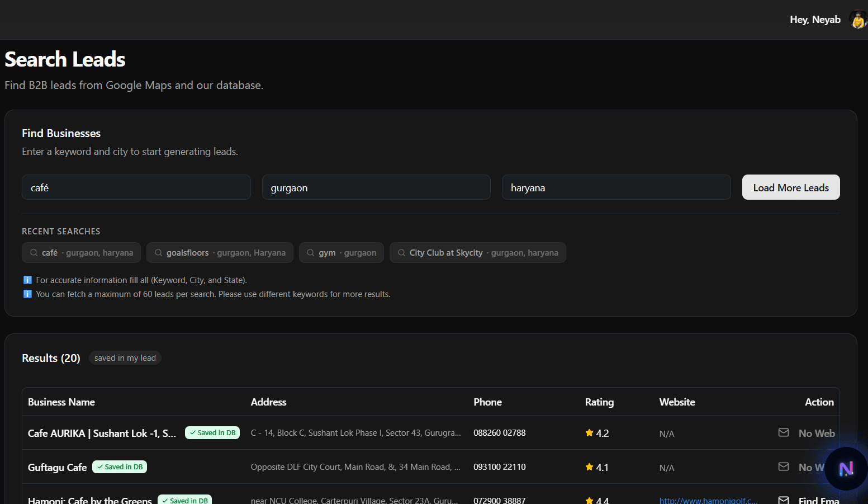Click the Find Businesses heading
Image resolution: width=868 pixels, height=504 pixels.
[x=61, y=133]
